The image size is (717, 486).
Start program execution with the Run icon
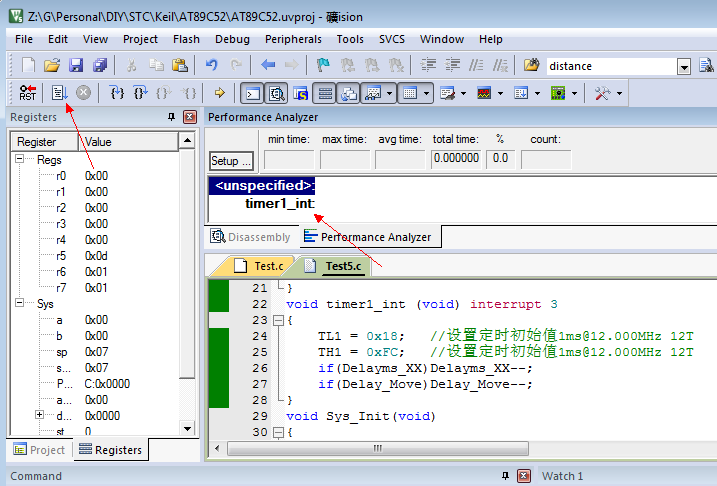(x=59, y=93)
